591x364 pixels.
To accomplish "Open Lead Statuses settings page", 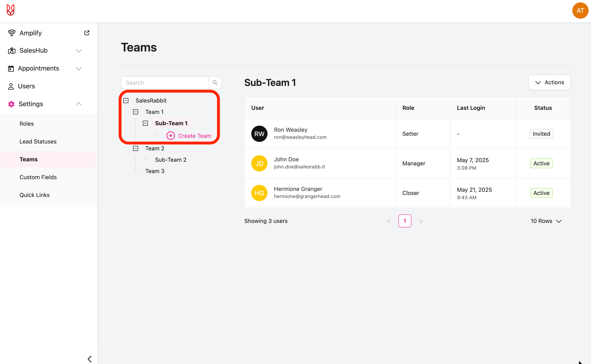I will click(x=38, y=141).
